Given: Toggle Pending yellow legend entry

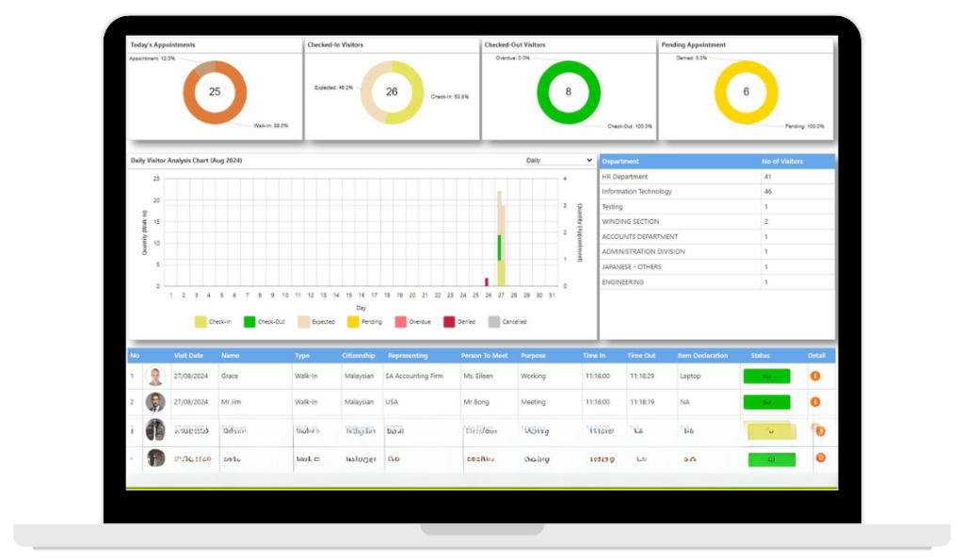Looking at the screenshot, I should 364,322.
